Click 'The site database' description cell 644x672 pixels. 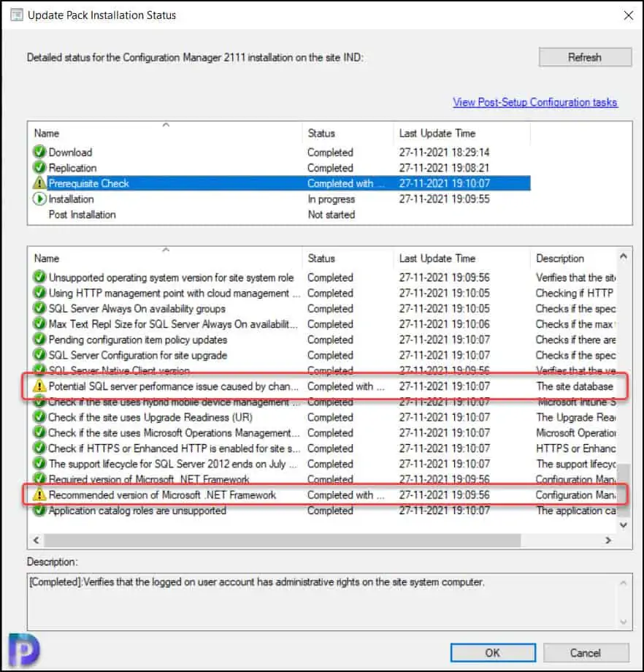point(575,386)
